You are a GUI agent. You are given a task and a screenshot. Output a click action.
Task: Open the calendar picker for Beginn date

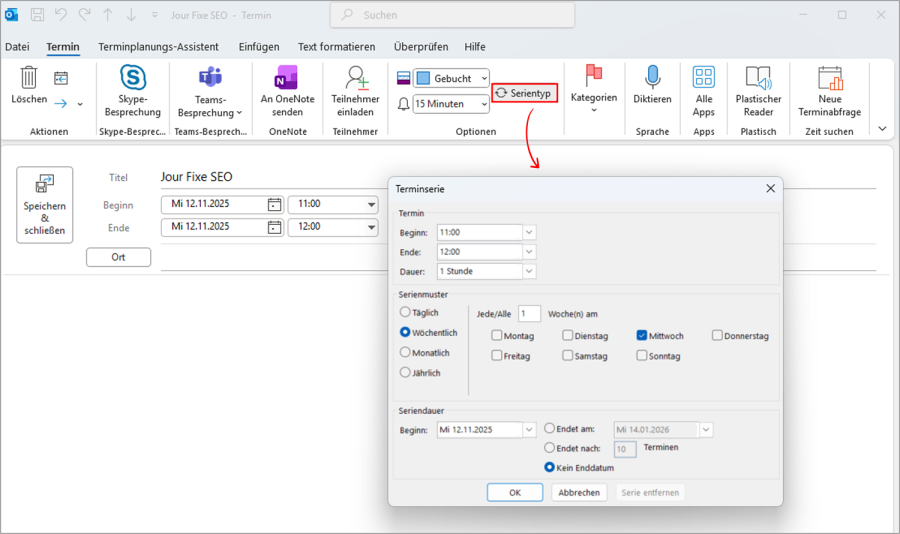pos(274,204)
